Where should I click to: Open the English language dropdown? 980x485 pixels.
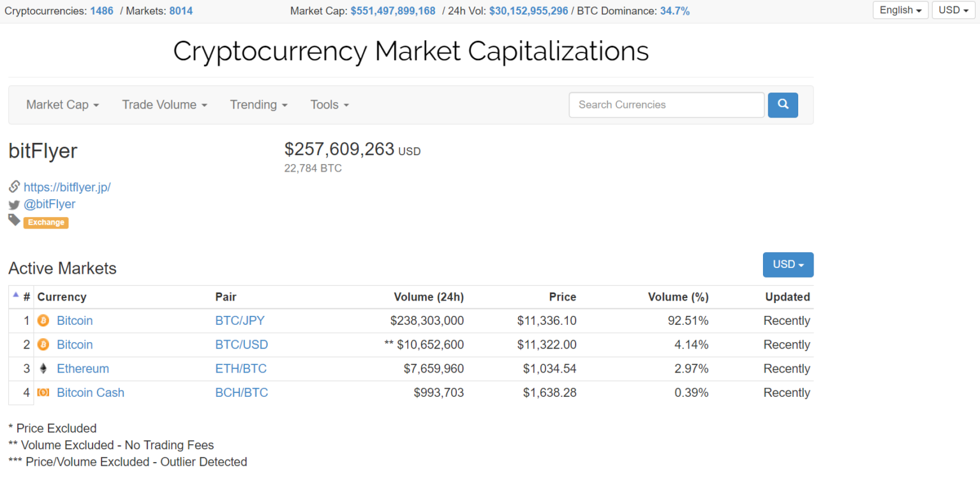point(900,10)
